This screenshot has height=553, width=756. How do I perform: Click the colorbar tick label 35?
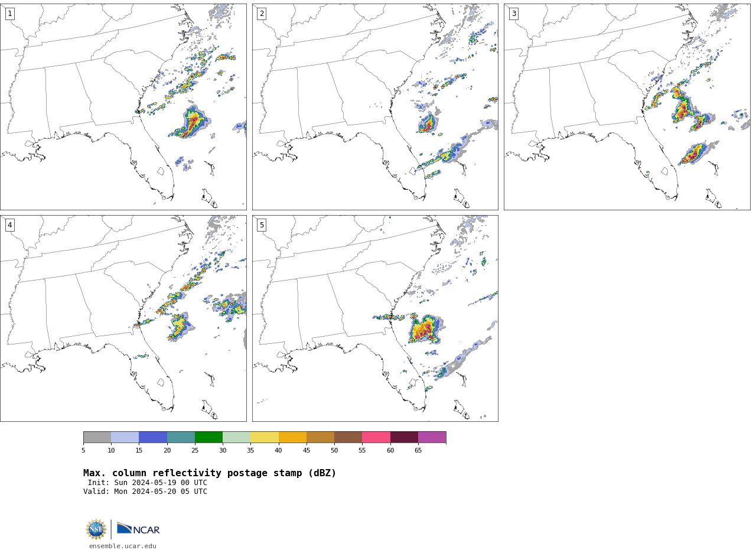[250, 451]
